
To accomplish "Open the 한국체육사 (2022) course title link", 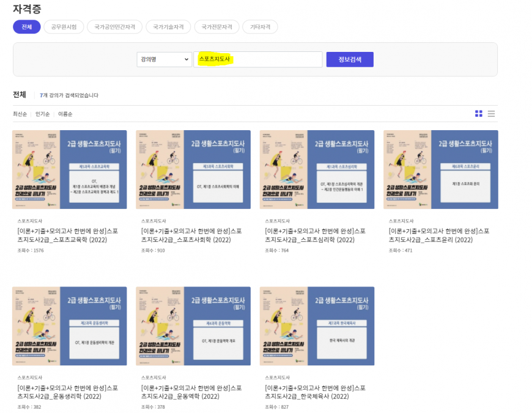I will [315, 392].
